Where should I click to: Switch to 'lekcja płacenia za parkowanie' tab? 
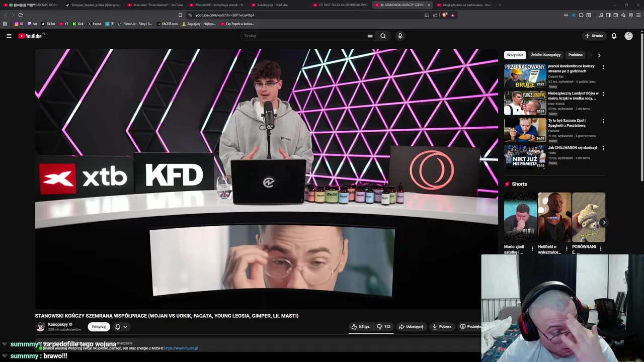(x=463, y=5)
